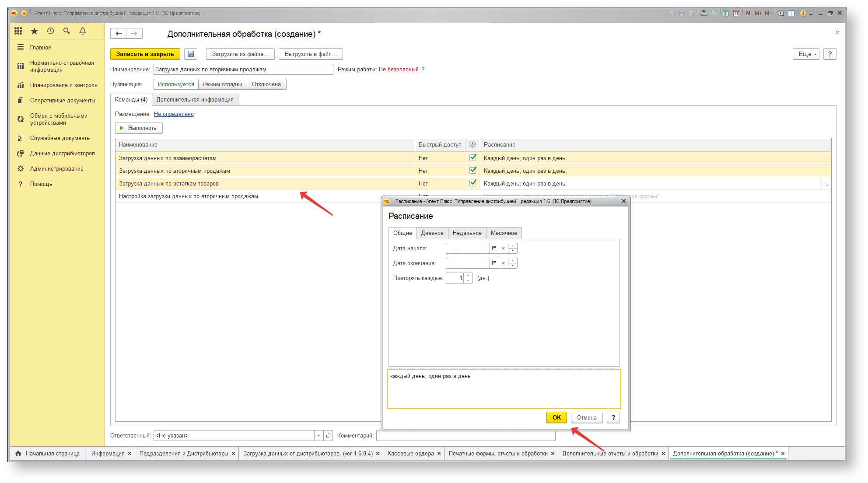Select publication mode Используется

pos(176,84)
